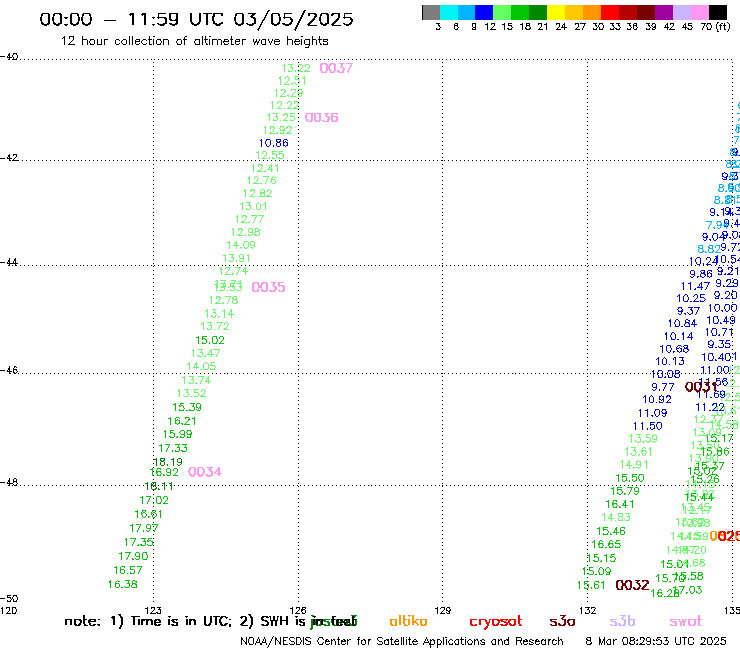This screenshot has height=650, width=740.
Task: Click pass label 0037
Action: click(336, 68)
